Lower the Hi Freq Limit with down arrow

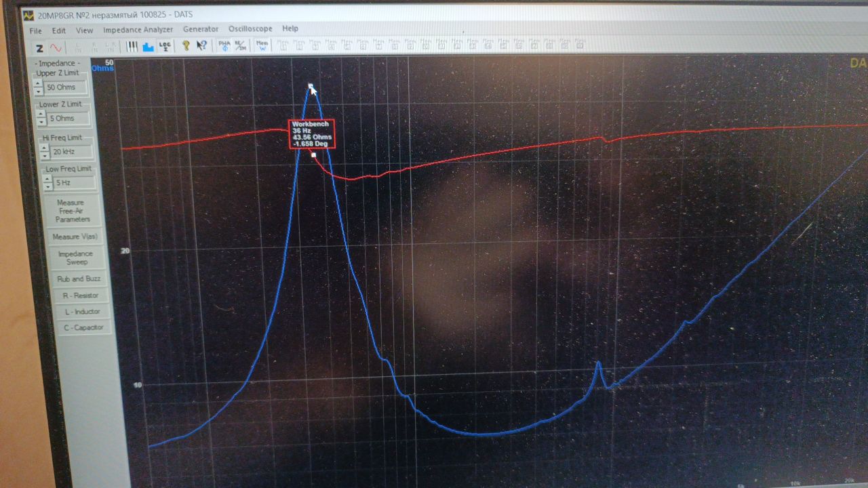(x=44, y=155)
